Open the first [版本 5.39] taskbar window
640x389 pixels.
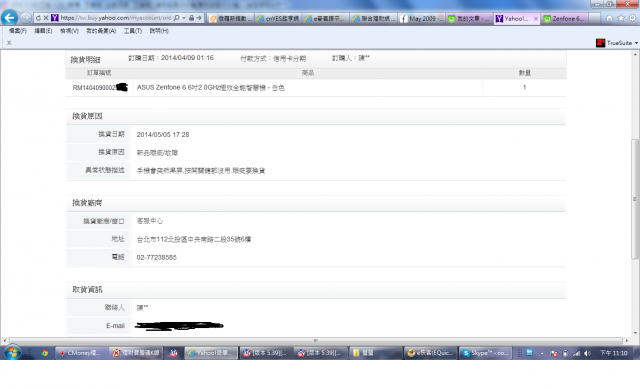tap(266, 353)
